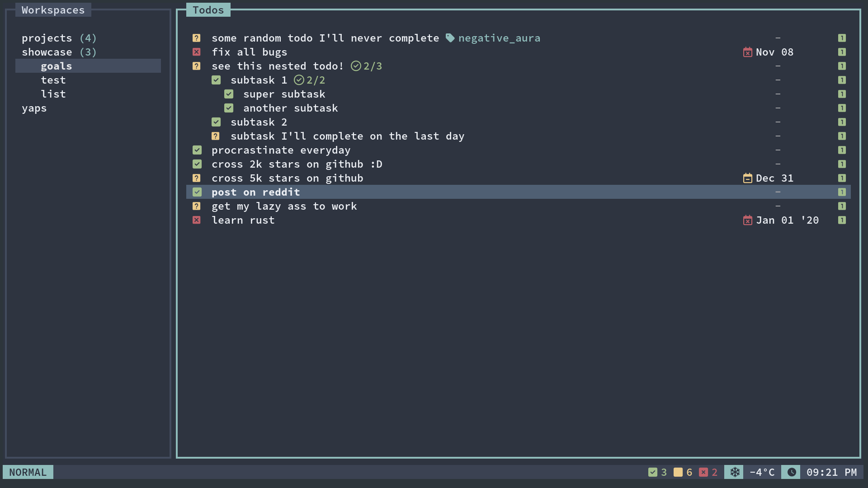868x488 pixels.
Task: Click the green completed count icon in status bar
Action: click(652, 472)
